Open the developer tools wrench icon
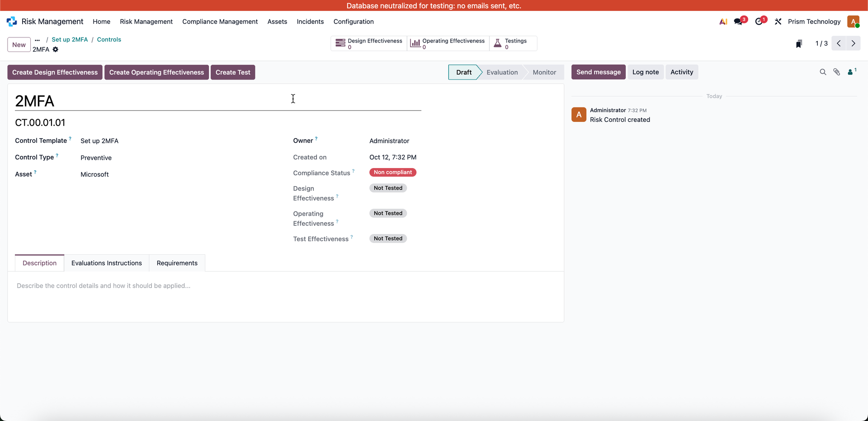Image resolution: width=868 pixels, height=421 pixels. [x=778, y=21]
